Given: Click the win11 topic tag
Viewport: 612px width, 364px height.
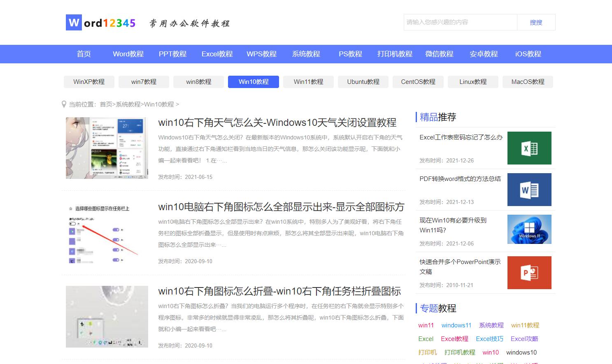Looking at the screenshot, I should coord(426,325).
